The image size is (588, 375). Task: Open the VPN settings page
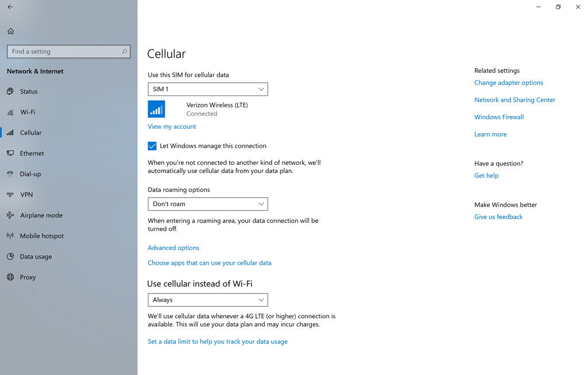69,194
